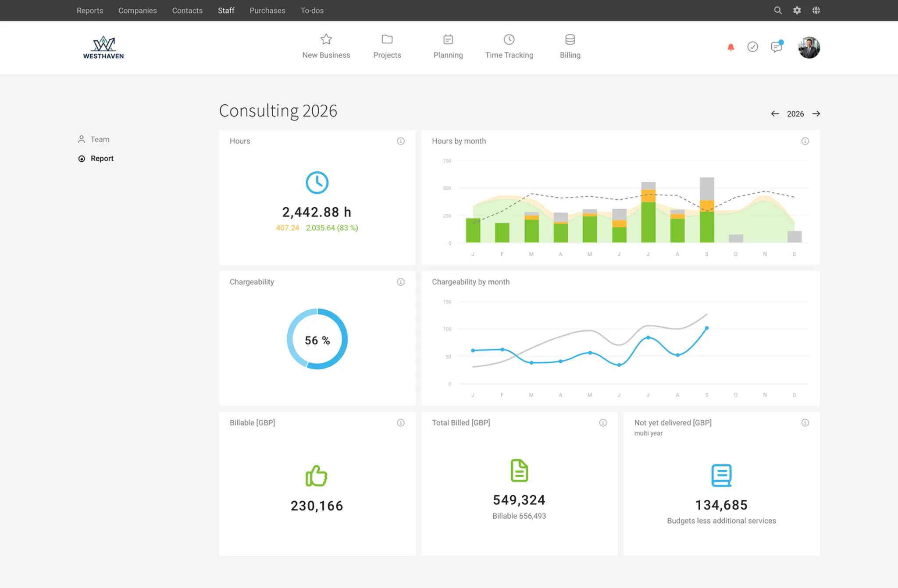
Task: Open the Projects folder icon
Action: (x=387, y=39)
